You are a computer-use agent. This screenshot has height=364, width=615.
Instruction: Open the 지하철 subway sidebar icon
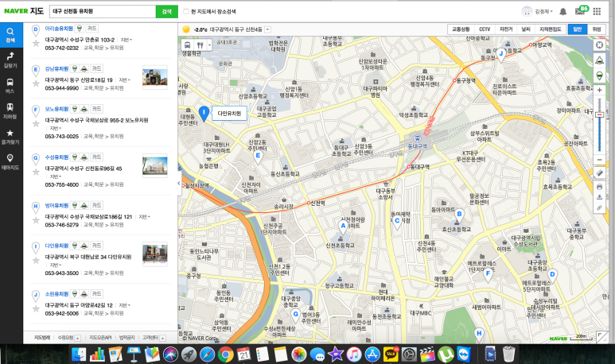click(10, 111)
